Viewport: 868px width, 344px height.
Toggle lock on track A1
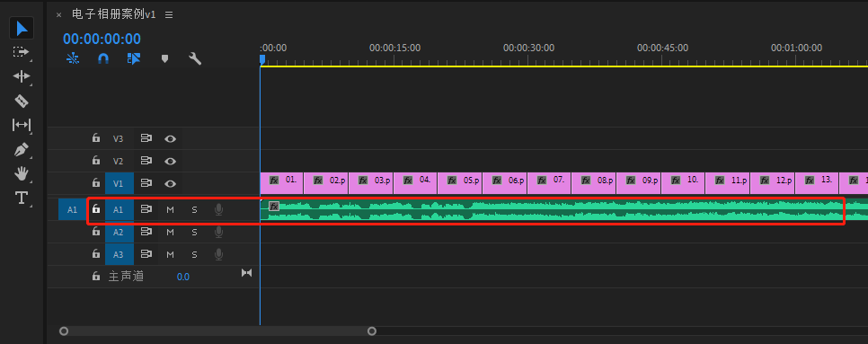coord(96,209)
